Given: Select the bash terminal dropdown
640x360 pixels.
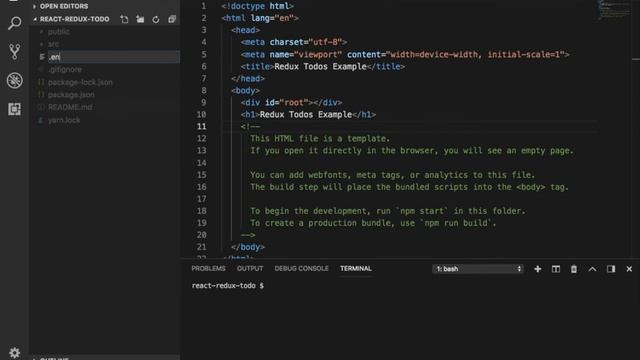Looking at the screenshot, I should click(x=478, y=269).
